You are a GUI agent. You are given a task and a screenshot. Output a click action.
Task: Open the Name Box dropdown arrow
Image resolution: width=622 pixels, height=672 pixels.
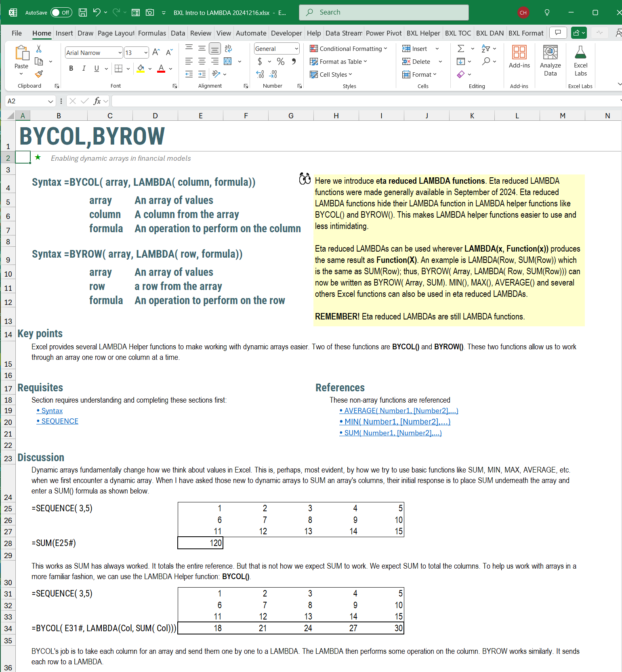click(50, 101)
